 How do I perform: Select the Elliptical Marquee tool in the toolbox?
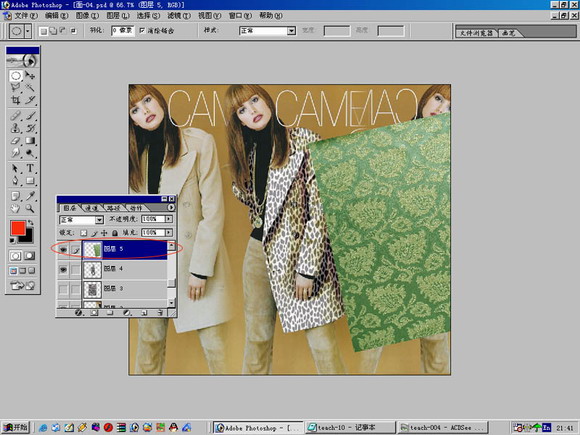point(16,76)
